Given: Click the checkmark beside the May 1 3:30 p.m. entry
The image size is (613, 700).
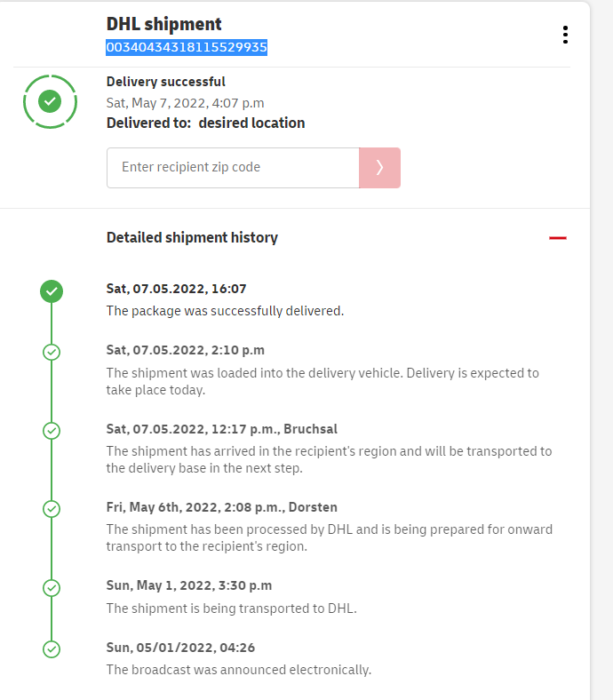Looking at the screenshot, I should [x=52, y=587].
